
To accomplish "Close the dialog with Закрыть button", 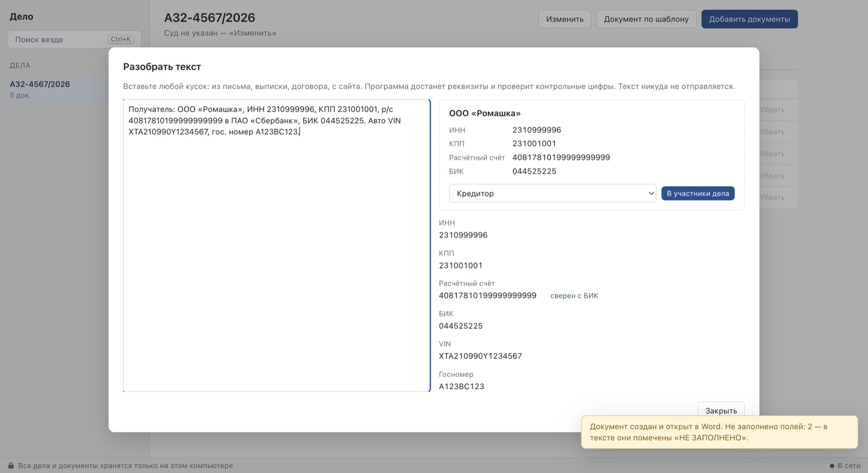I will (x=721, y=411).
